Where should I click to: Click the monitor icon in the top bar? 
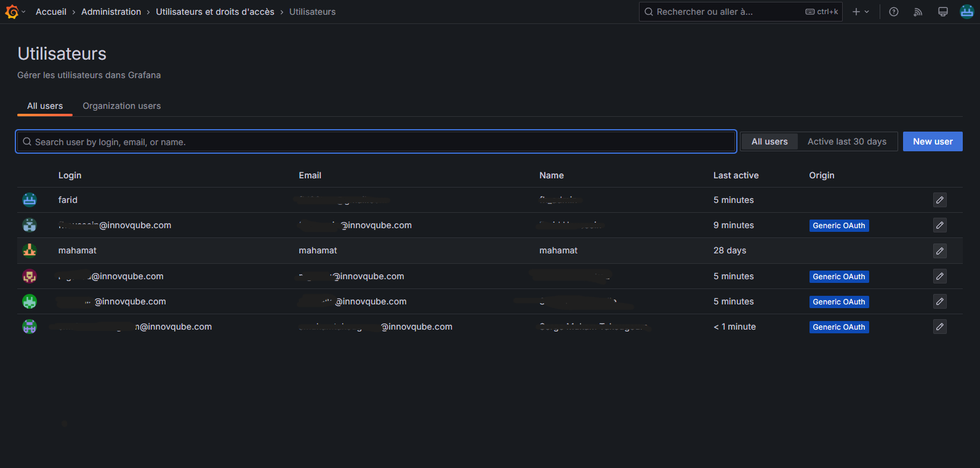tap(942, 12)
